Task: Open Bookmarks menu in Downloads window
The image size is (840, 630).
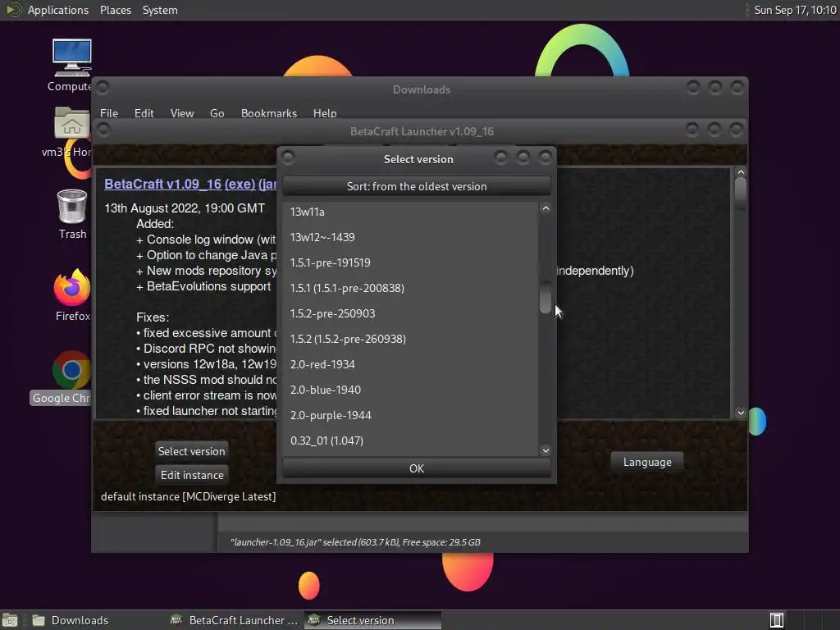Action: point(269,113)
